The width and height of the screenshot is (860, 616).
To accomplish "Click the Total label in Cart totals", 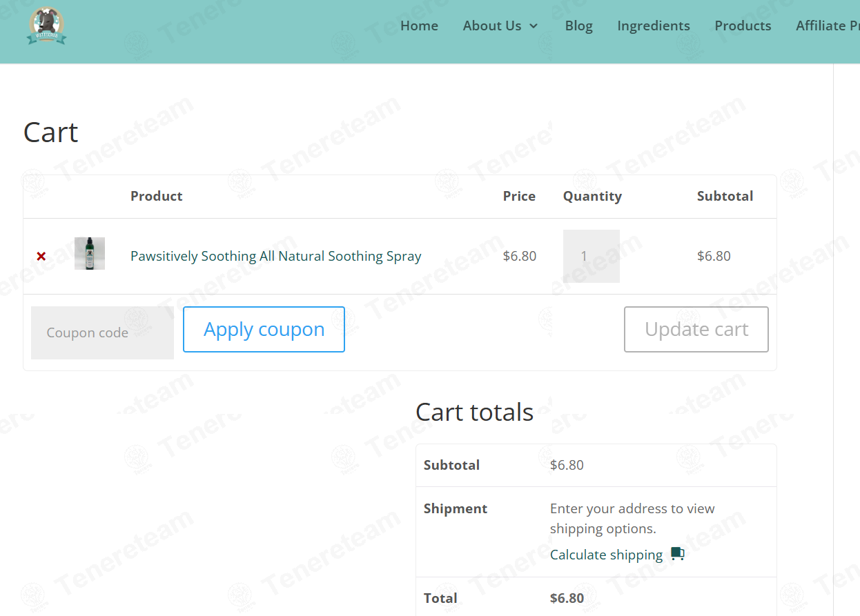I will coord(440,598).
